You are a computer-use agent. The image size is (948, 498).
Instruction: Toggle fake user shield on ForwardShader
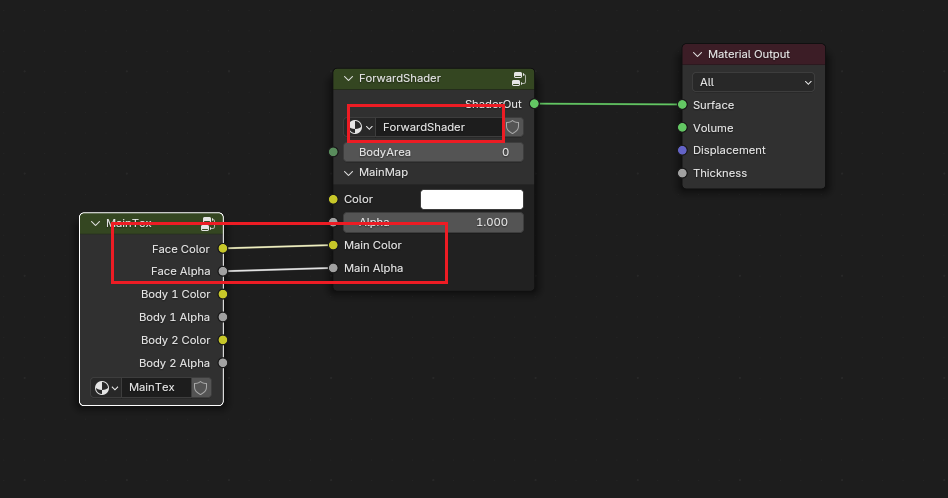coord(513,127)
